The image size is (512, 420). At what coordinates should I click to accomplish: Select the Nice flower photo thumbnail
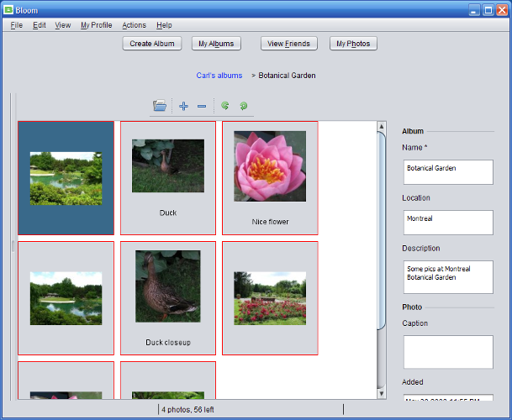(x=270, y=166)
